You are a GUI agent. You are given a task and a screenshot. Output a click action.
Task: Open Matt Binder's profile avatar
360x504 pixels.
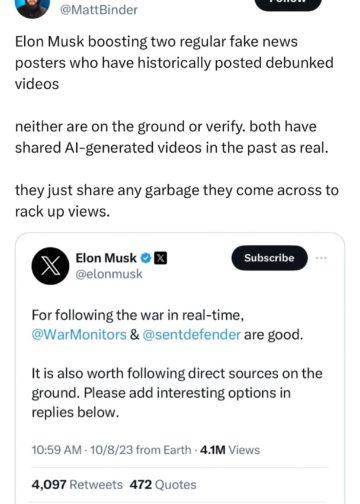(x=32, y=7)
